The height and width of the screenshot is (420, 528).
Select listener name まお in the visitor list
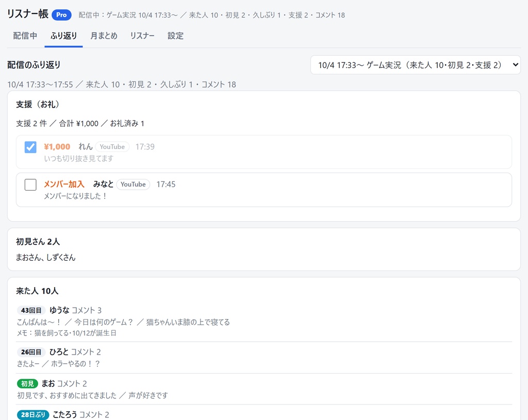click(x=48, y=383)
